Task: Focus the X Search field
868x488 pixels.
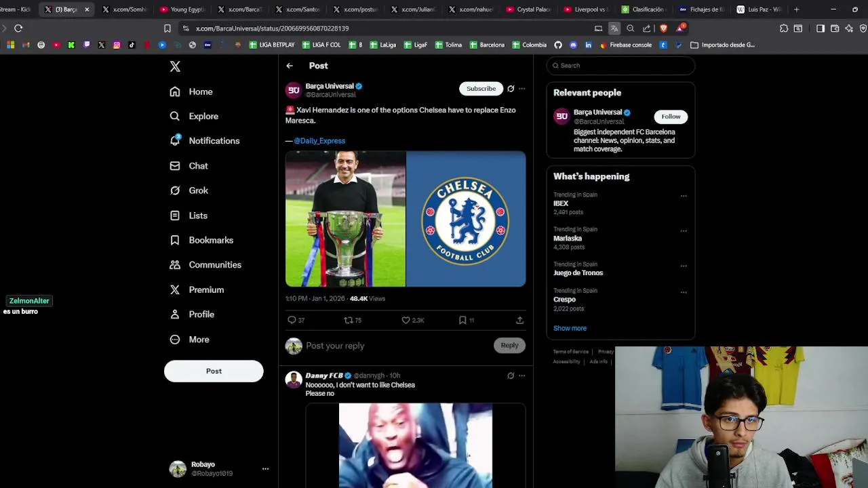Action: [620, 66]
